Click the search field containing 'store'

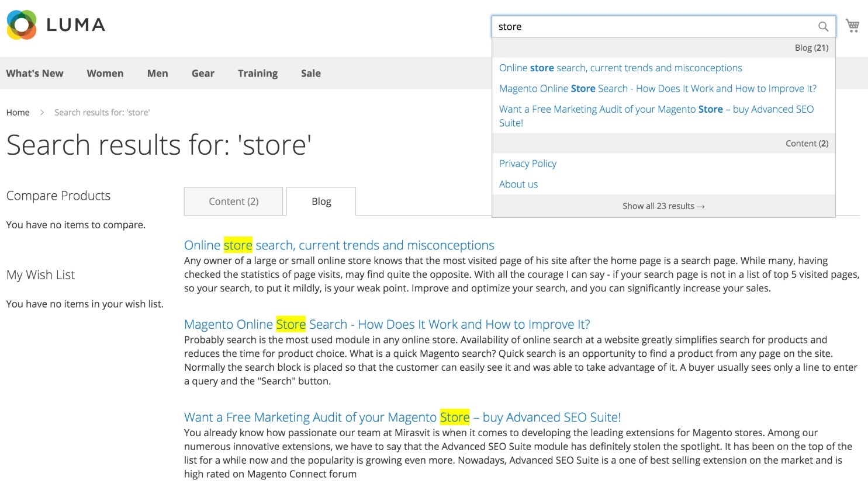655,27
